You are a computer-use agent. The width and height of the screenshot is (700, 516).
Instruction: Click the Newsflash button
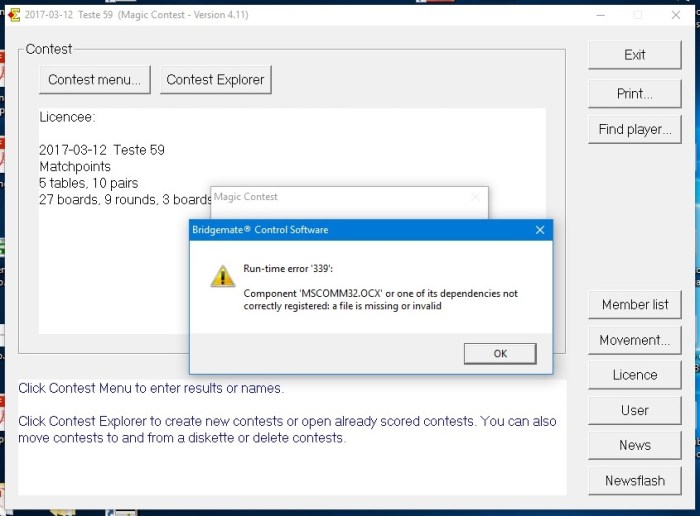[x=634, y=480]
